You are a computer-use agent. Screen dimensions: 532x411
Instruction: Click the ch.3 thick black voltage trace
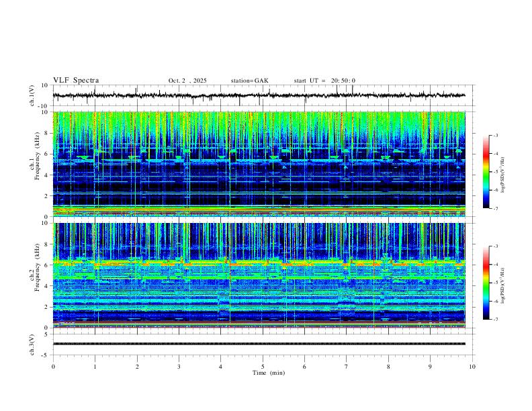tap(259, 344)
